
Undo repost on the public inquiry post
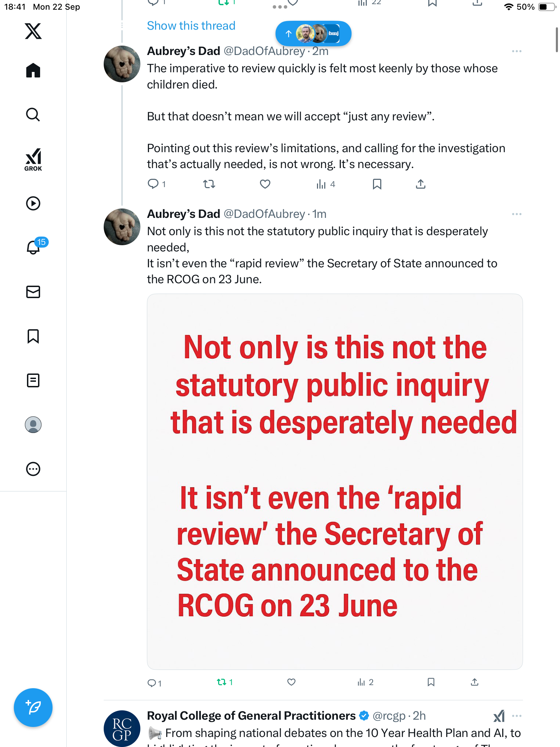tap(222, 682)
